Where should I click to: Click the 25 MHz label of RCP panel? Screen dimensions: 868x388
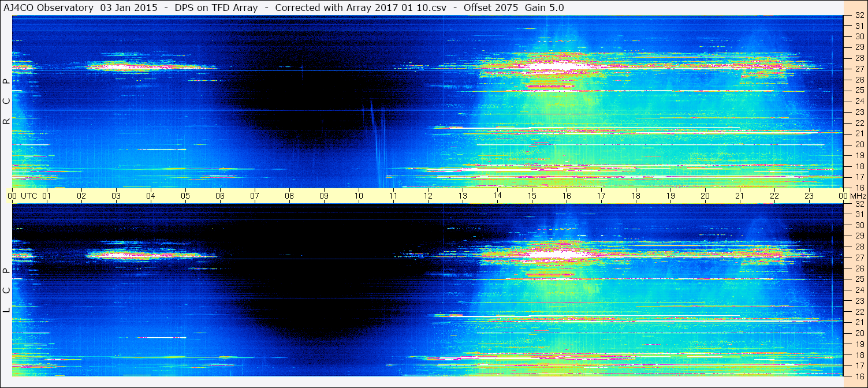coord(859,91)
